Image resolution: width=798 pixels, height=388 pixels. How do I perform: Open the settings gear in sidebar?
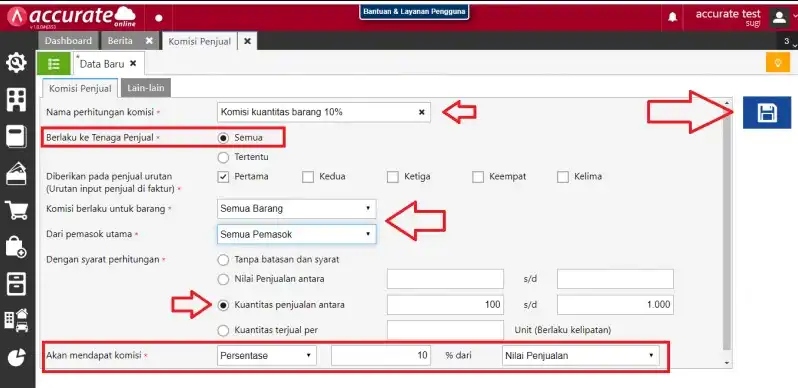pyautogui.click(x=16, y=63)
